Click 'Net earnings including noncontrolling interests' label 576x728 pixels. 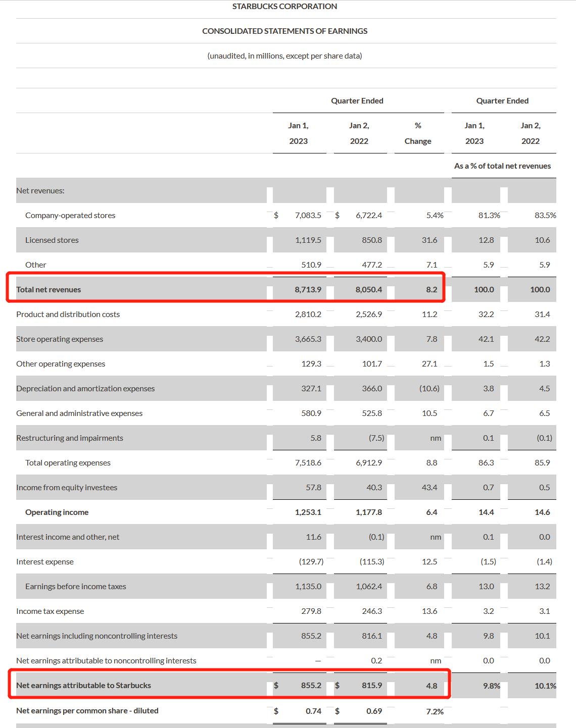click(97, 636)
